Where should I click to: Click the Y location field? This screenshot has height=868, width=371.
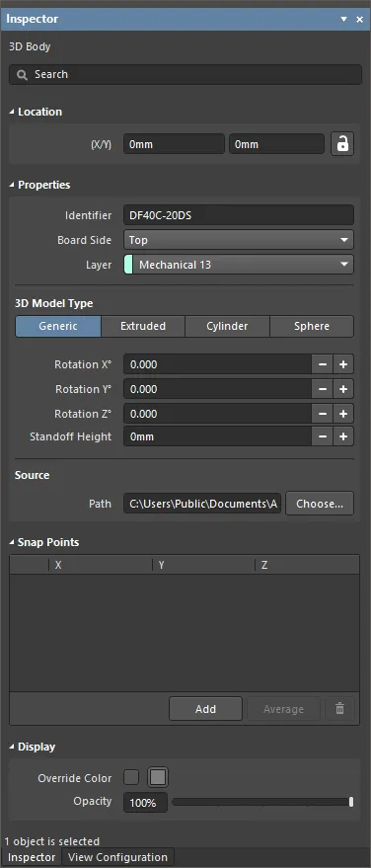[277, 144]
